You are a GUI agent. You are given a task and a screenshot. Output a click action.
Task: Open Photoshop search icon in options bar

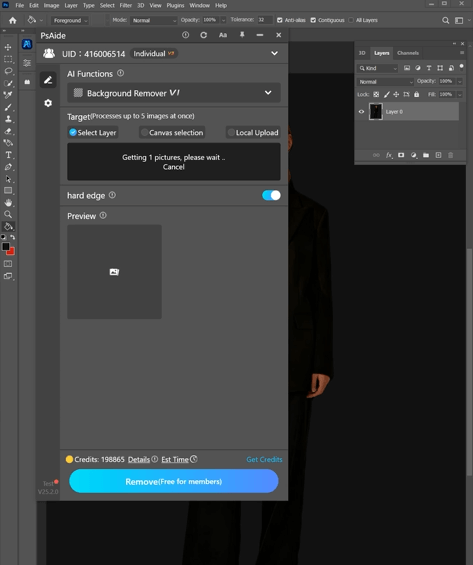(x=446, y=21)
